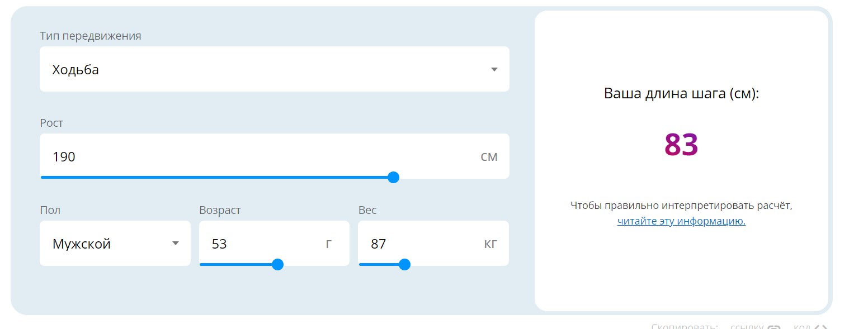Click the Рост slider handle
Screen dimensions: 868x329
(x=393, y=178)
